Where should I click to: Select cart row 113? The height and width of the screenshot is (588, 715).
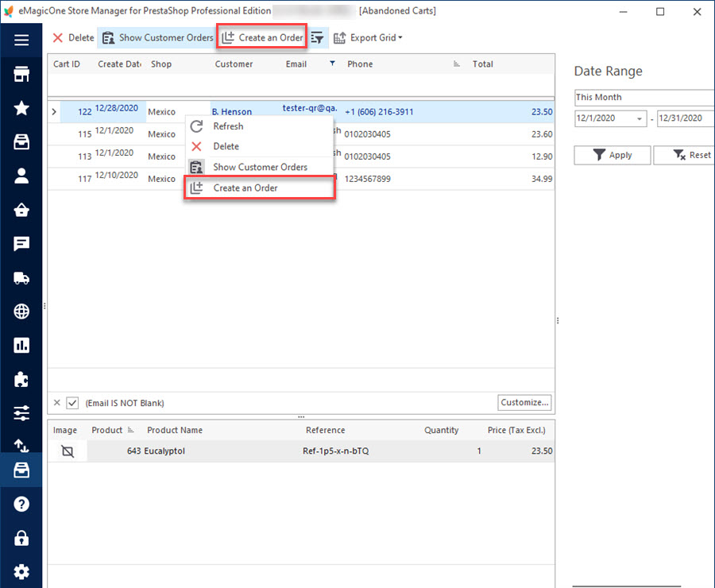pyautogui.click(x=301, y=157)
